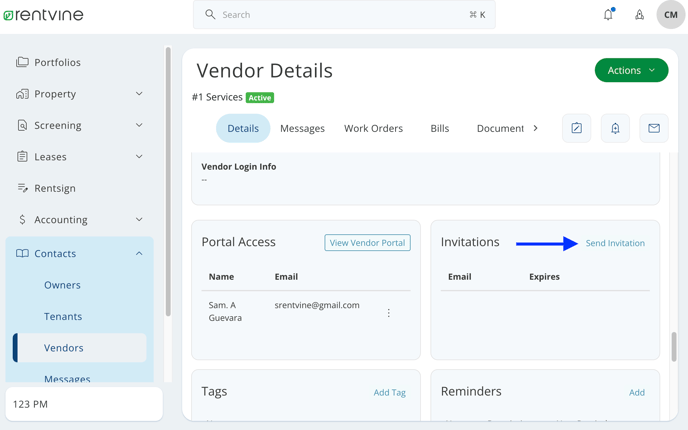
Task: Click the Contacts book icon
Action: click(22, 254)
